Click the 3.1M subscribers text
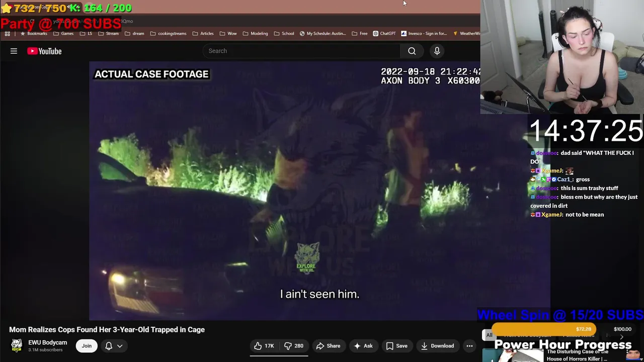This screenshot has height=362, width=644. click(x=45, y=350)
